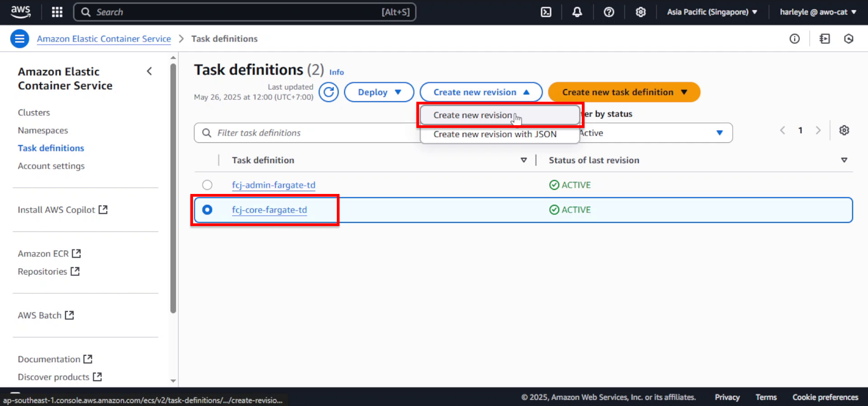868x406 pixels.
Task: Click ACTIVE status of fcj-admin-fargate-td
Action: 570,185
